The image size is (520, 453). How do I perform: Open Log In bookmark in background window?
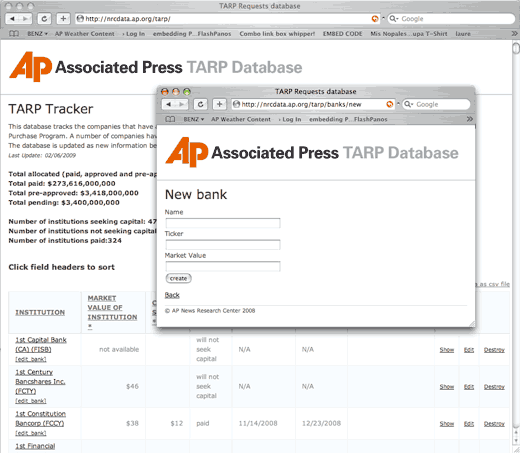click(x=134, y=34)
